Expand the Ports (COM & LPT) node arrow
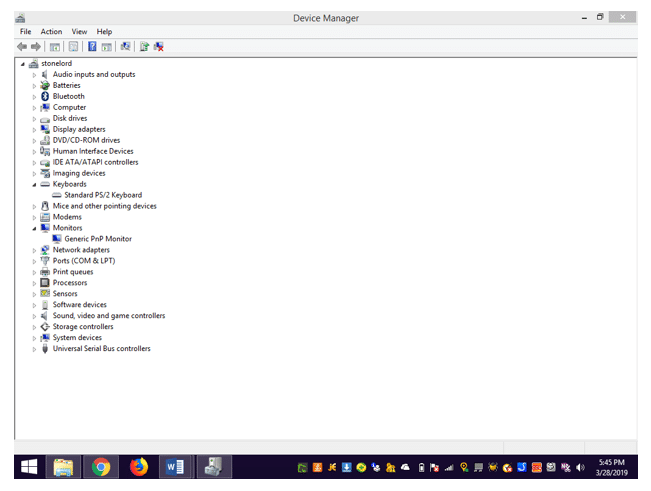 (x=34, y=261)
